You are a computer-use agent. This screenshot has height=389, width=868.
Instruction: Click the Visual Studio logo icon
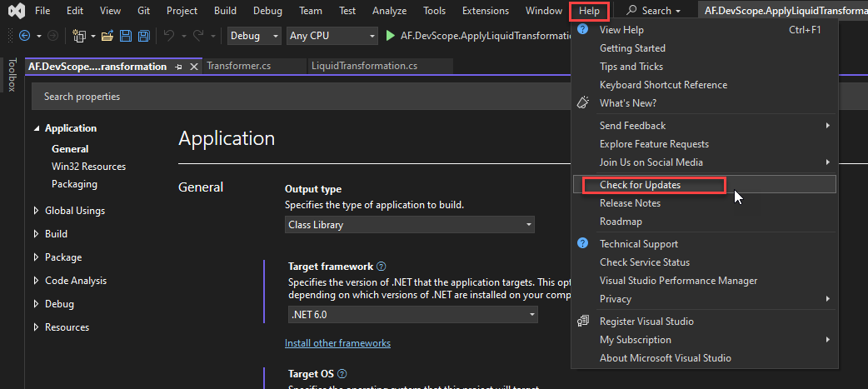(17, 11)
